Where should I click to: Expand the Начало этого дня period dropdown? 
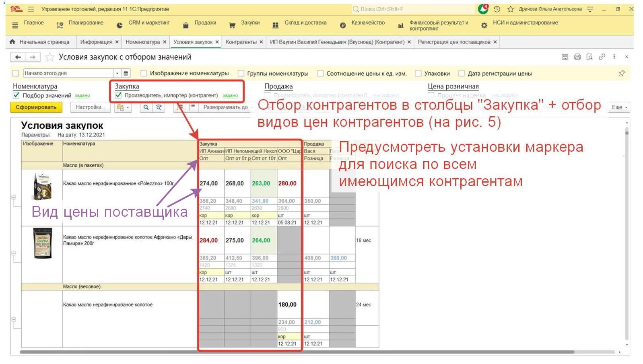(117, 73)
